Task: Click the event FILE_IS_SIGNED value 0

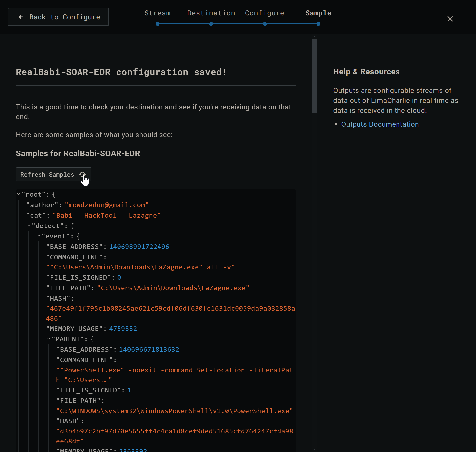Action: pyautogui.click(x=119, y=277)
